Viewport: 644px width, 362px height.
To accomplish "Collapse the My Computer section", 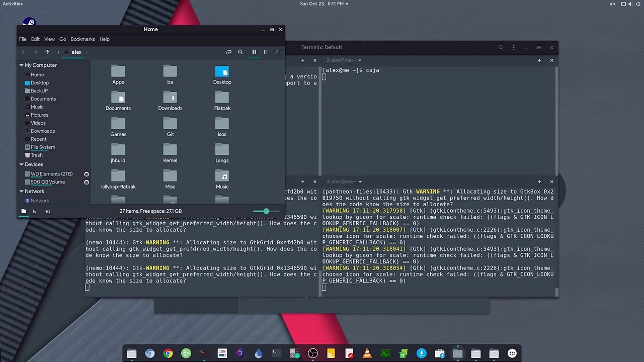I will pyautogui.click(x=21, y=65).
